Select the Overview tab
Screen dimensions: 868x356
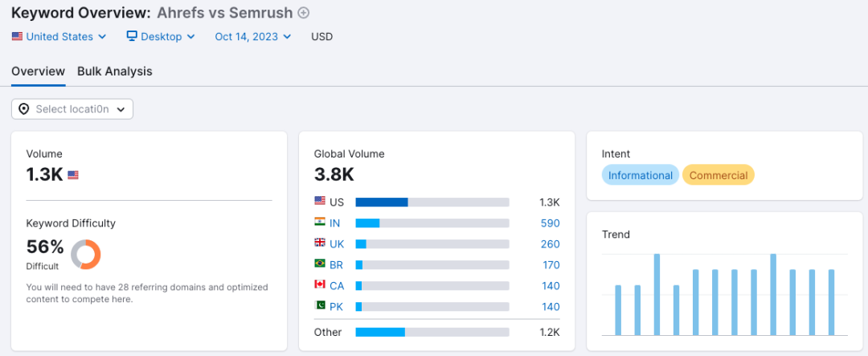39,72
